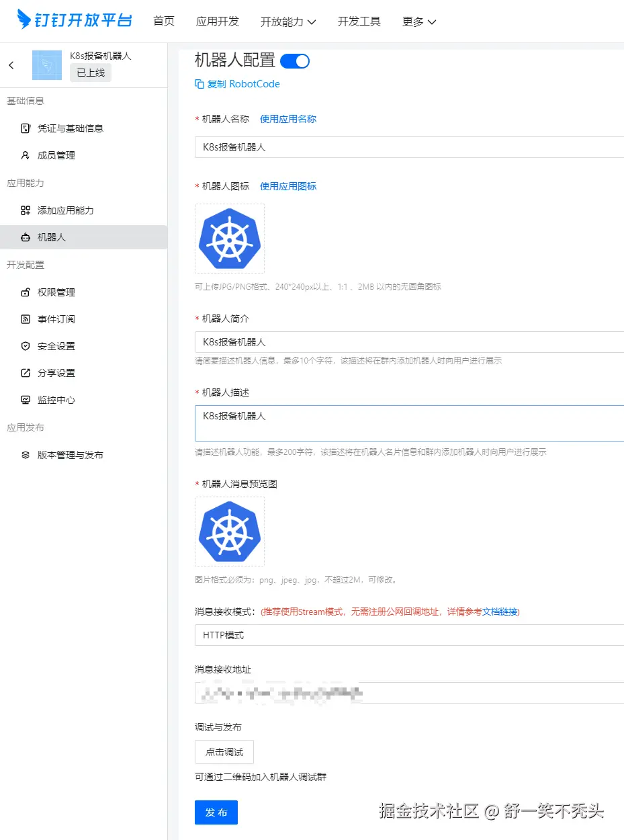This screenshot has width=624, height=840.
Task: Click the 安全设置 shield icon
Action: click(x=26, y=346)
